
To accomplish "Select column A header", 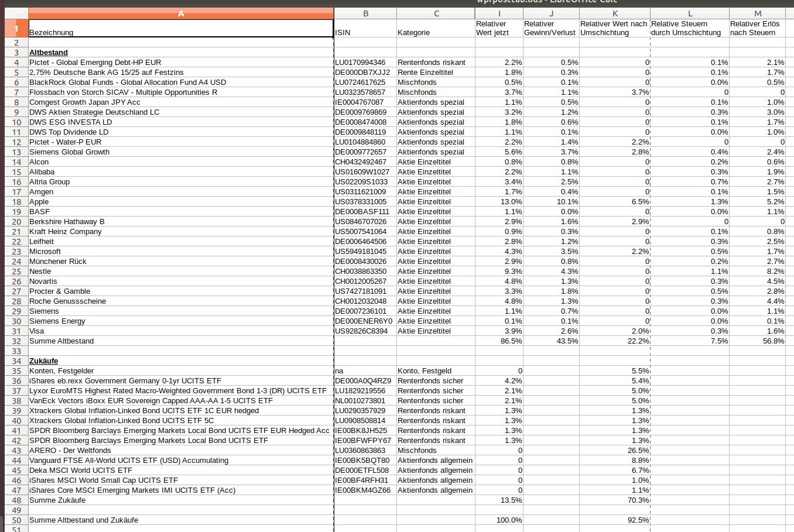I will point(181,13).
